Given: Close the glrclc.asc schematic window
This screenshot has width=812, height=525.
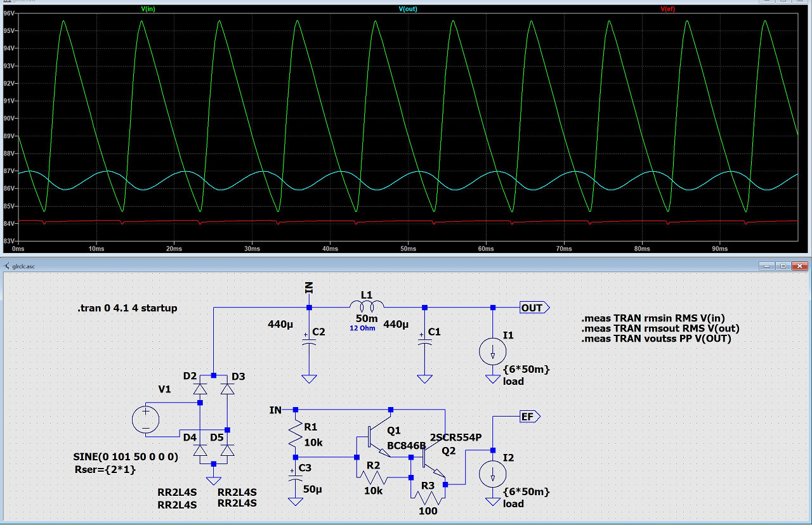Looking at the screenshot, I should [x=799, y=266].
